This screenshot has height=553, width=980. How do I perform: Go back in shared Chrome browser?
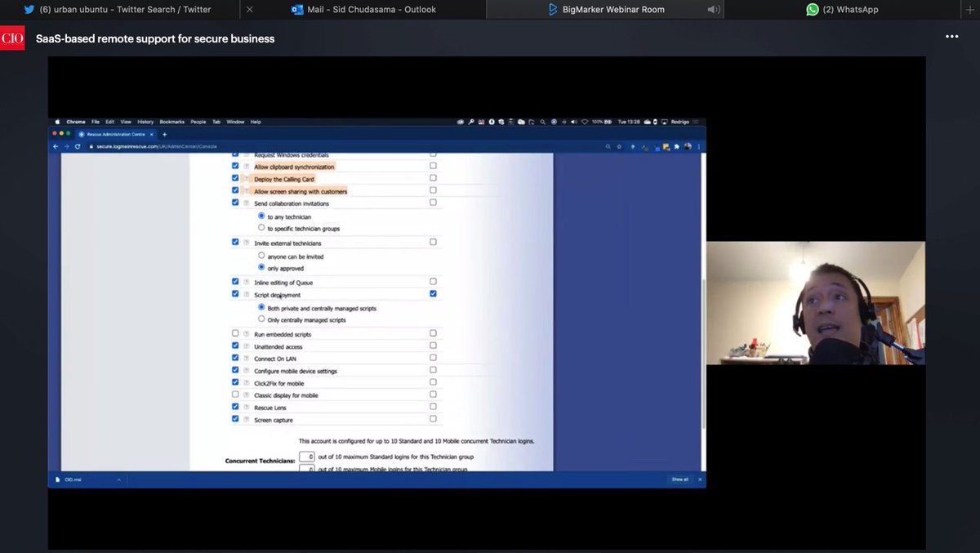(x=56, y=146)
